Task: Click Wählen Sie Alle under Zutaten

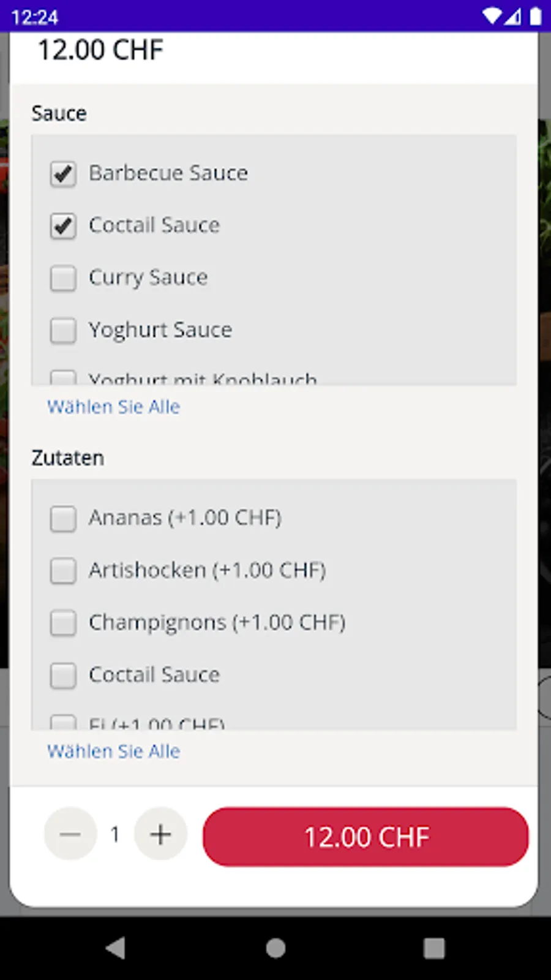Action: coord(114,751)
